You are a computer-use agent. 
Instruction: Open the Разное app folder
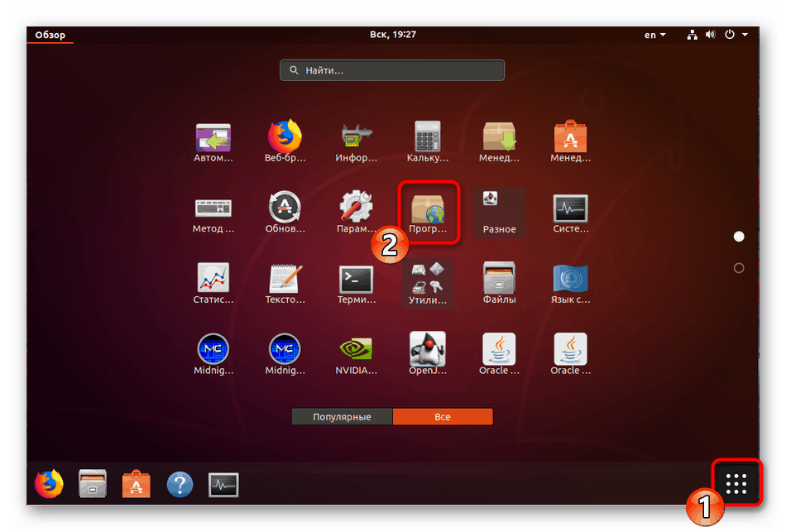pyautogui.click(x=499, y=213)
